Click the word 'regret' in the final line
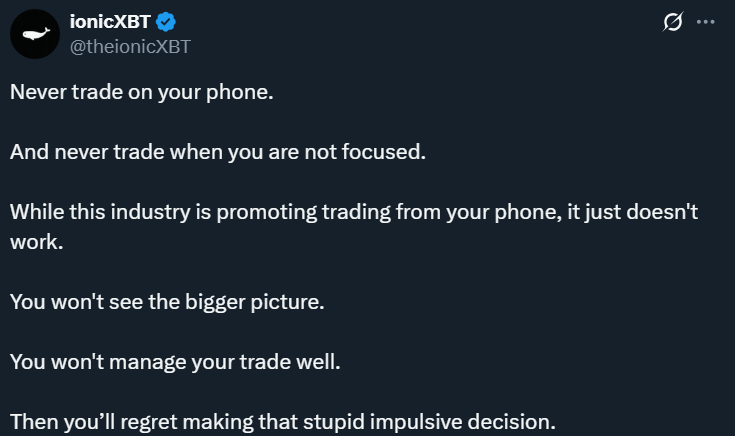735x436 pixels. [x=149, y=422]
